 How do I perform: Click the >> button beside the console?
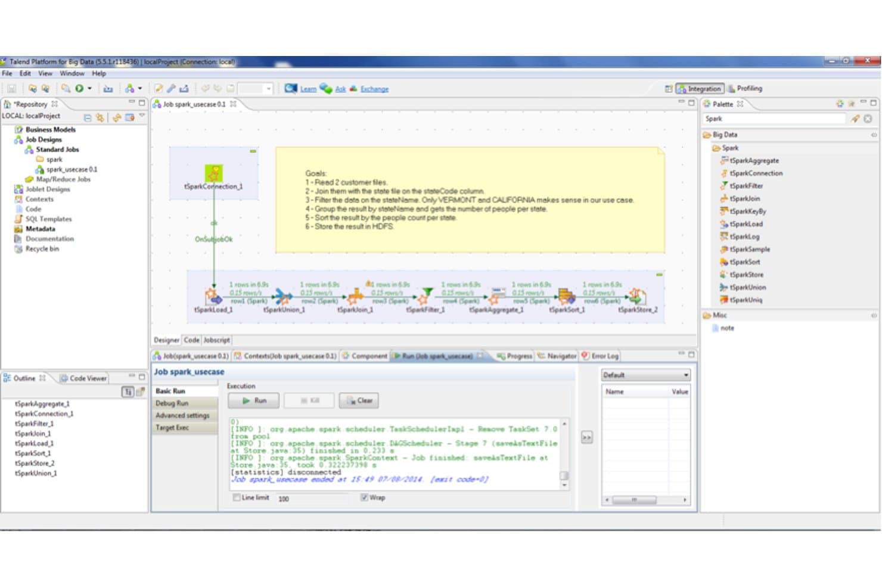coord(586,437)
